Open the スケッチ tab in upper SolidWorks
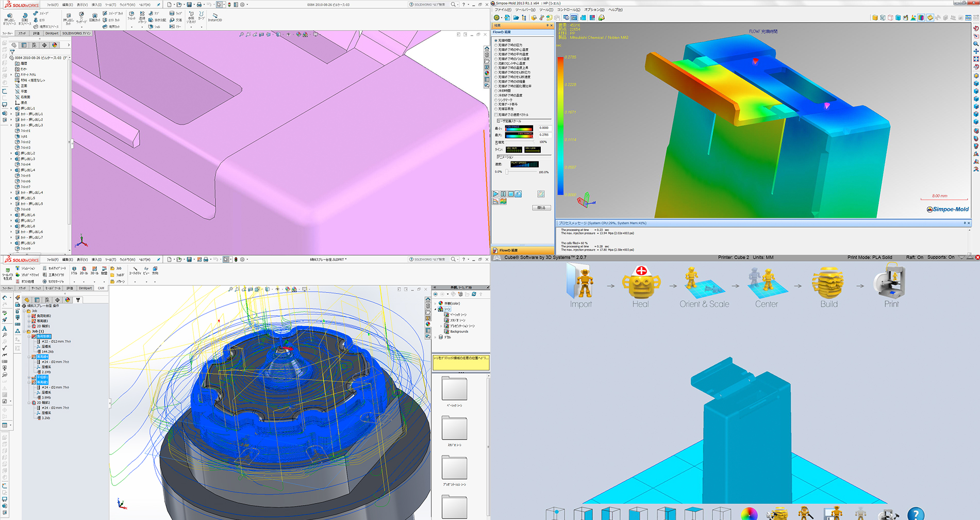The image size is (980, 520). [x=22, y=34]
